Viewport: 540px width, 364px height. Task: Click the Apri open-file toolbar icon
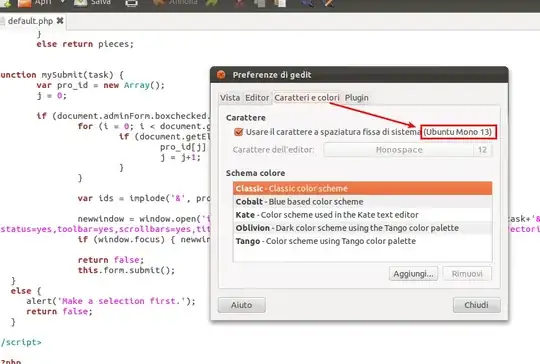click(24, 3)
